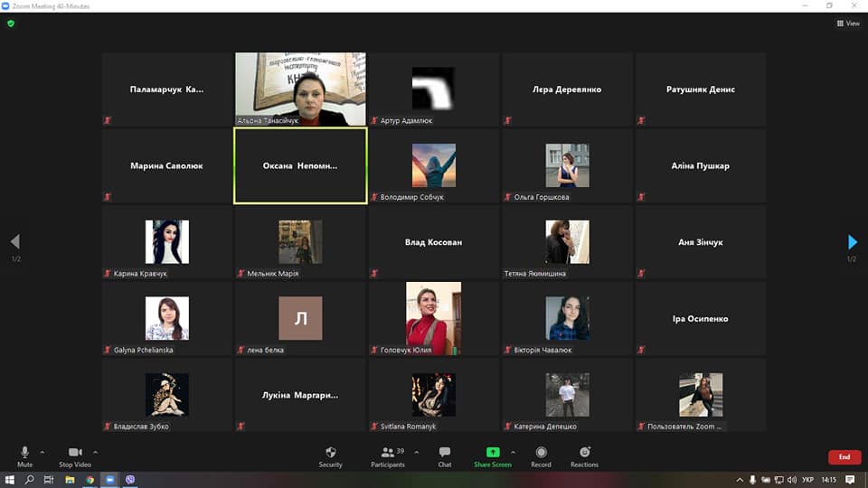Open Viber from the taskbar

click(x=131, y=480)
